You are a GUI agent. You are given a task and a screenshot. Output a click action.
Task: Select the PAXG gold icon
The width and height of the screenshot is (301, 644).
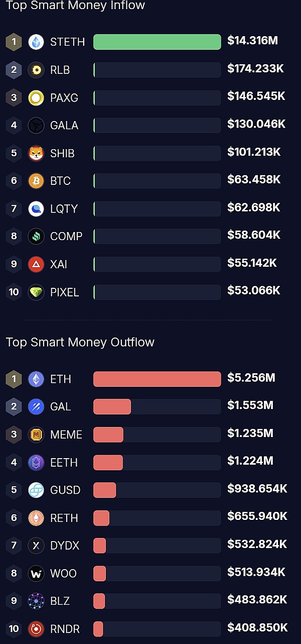36,97
